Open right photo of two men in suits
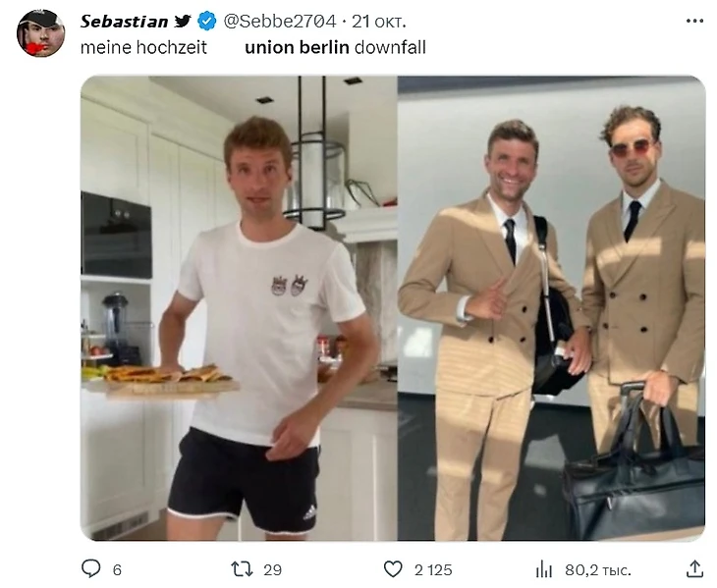Image resolution: width=717 pixels, height=588 pixels. pyautogui.click(x=551, y=307)
